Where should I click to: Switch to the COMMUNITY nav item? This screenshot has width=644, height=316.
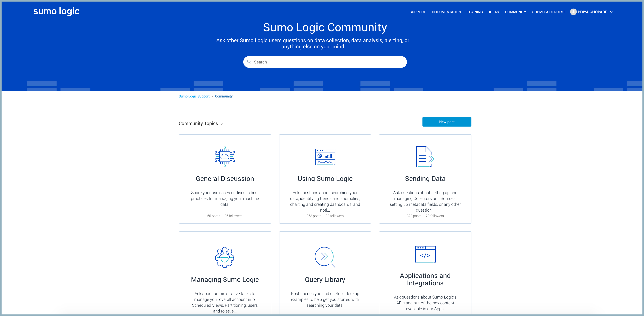tap(516, 12)
